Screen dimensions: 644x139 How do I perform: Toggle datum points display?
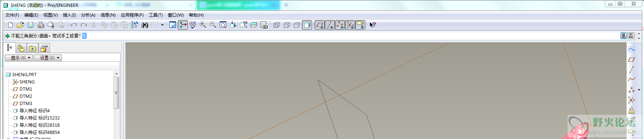click(340, 25)
